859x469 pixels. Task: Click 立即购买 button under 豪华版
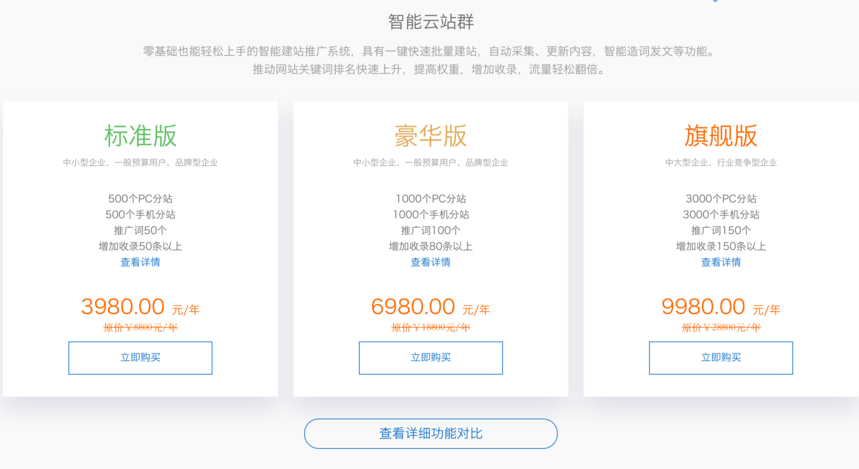(x=431, y=358)
